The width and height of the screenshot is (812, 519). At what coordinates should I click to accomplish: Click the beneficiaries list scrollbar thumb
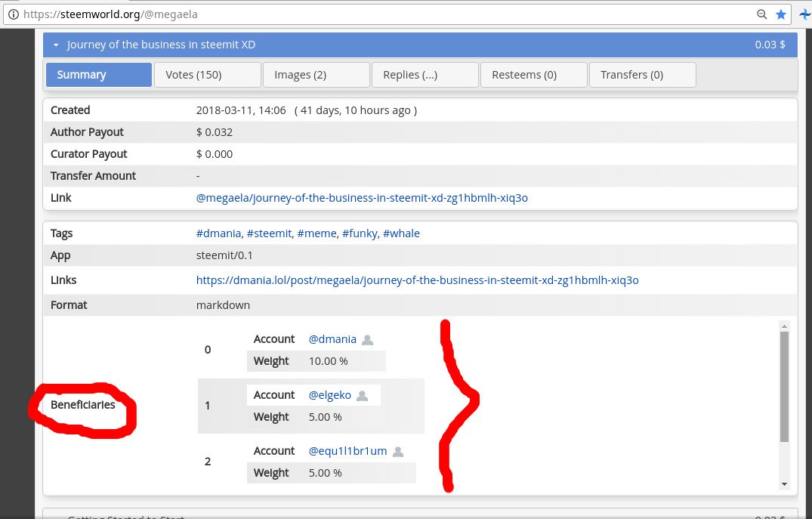[784, 386]
